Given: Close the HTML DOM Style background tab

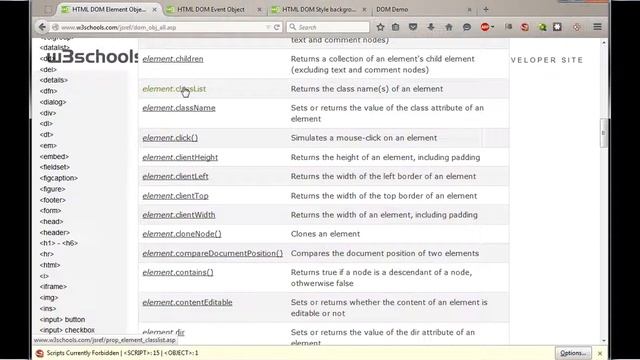Looking at the screenshot, I should coord(364,9).
